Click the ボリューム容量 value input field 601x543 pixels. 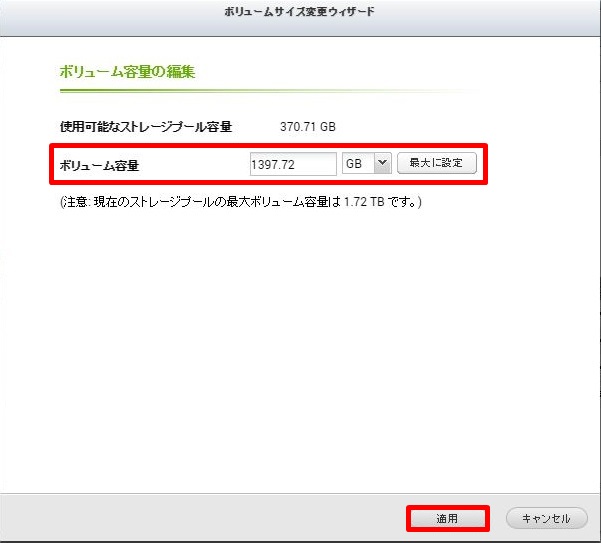tap(293, 164)
